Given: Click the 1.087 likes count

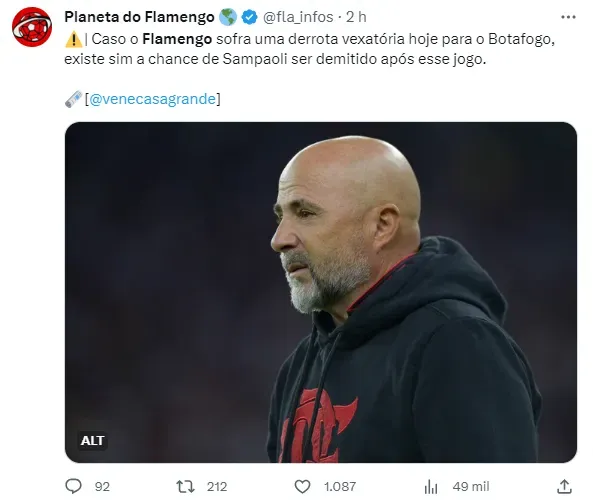Looking at the screenshot, I should coord(340,486).
